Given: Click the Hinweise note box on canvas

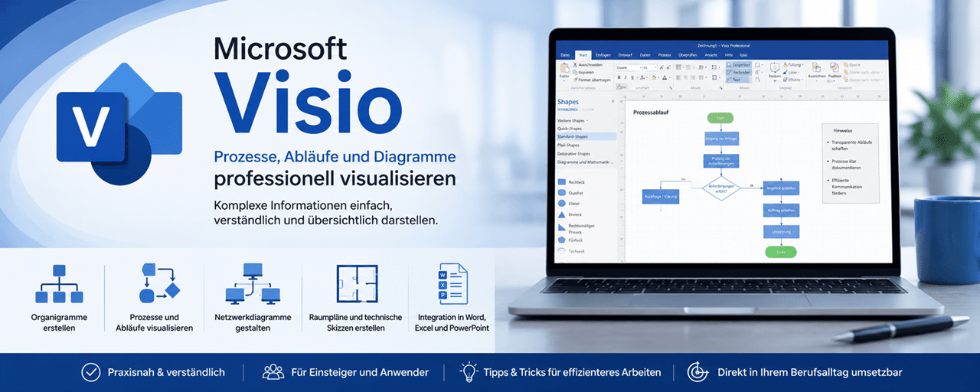Looking at the screenshot, I should point(851,163).
